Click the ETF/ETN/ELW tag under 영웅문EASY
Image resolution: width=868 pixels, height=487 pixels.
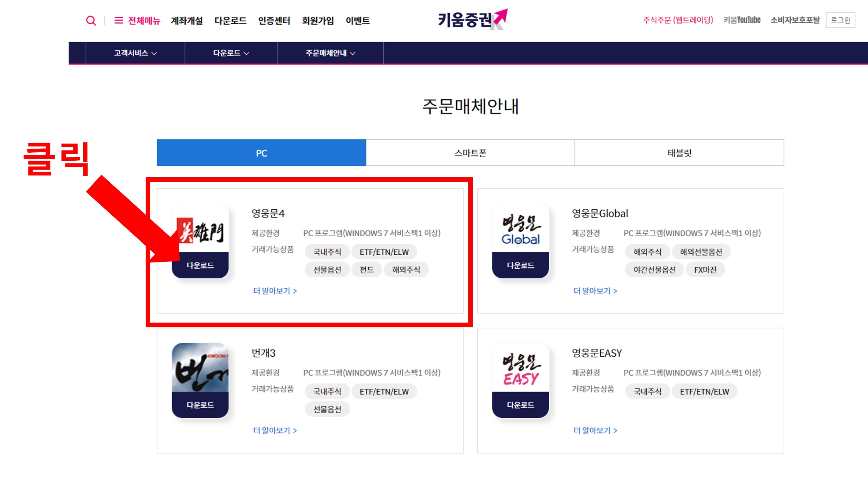click(704, 391)
